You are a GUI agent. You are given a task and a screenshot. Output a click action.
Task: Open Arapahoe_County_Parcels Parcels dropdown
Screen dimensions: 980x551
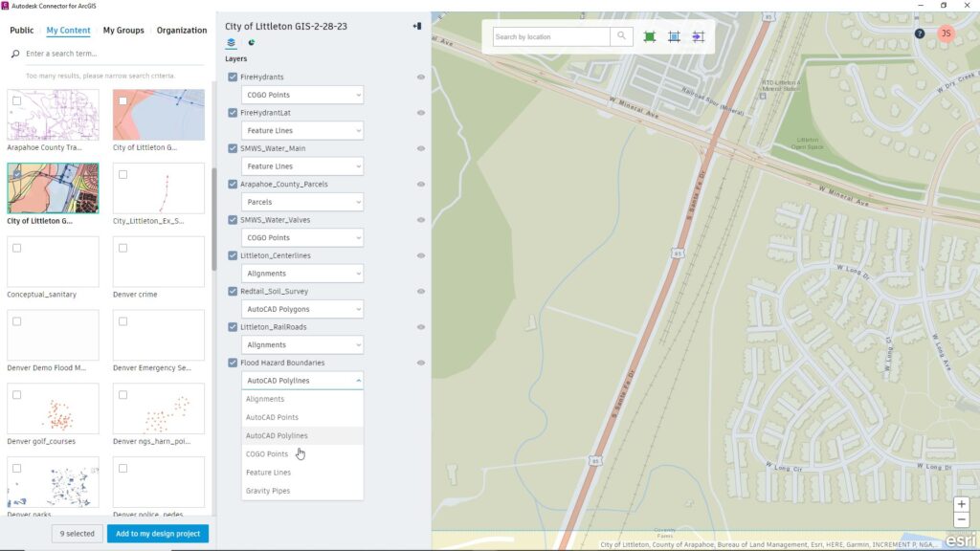301,202
